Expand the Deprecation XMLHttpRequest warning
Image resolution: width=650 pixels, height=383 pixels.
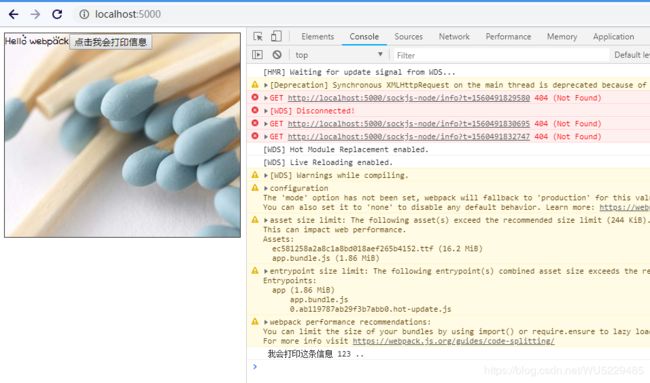[x=266, y=85]
